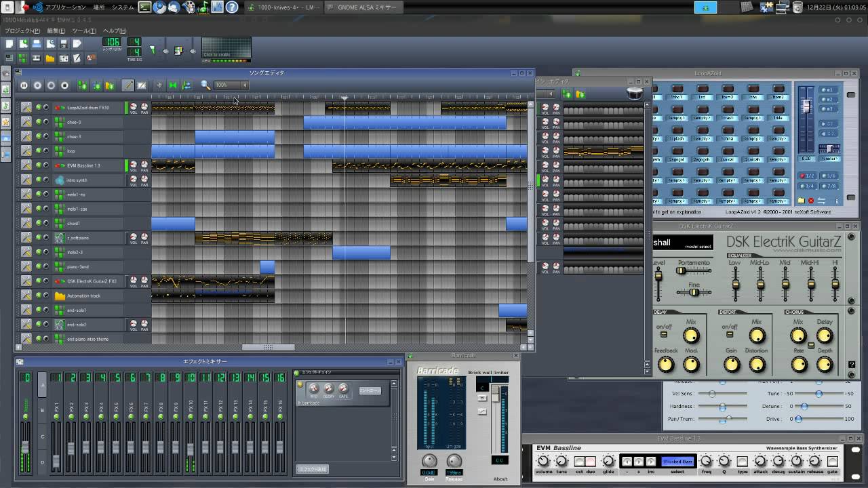Show the Beat+Bassline Editor from the toolbar
This screenshot has height=488, width=868.
(x=23, y=58)
